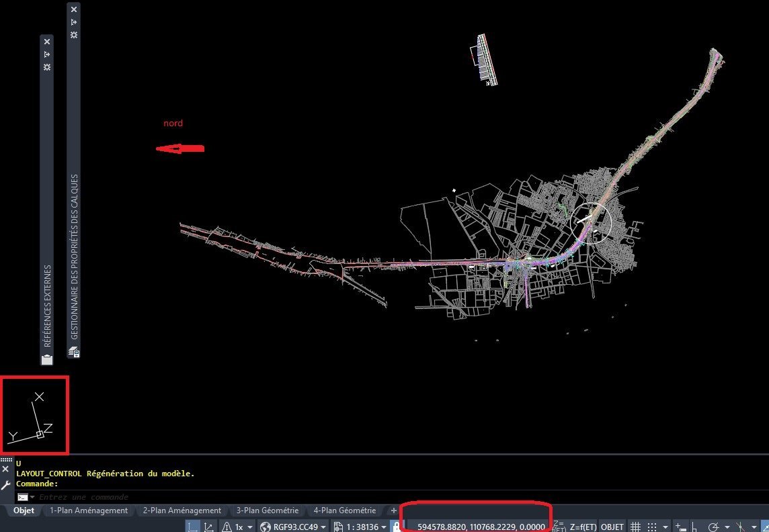769x532 pixels.
Task: Open recent commands arrow in command line
Action: tap(32, 497)
